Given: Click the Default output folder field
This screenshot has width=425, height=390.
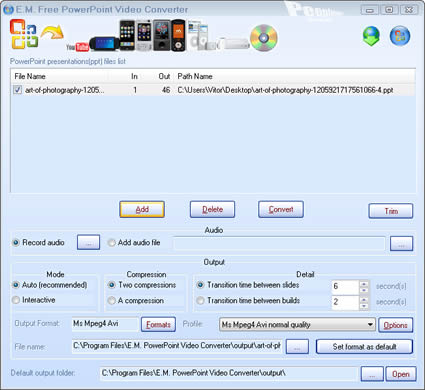Looking at the screenshot, I should (x=228, y=373).
